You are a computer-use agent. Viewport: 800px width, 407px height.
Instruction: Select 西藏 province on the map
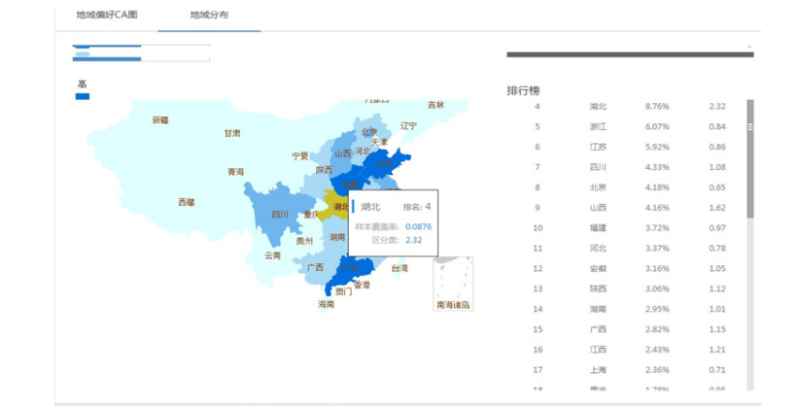186,202
